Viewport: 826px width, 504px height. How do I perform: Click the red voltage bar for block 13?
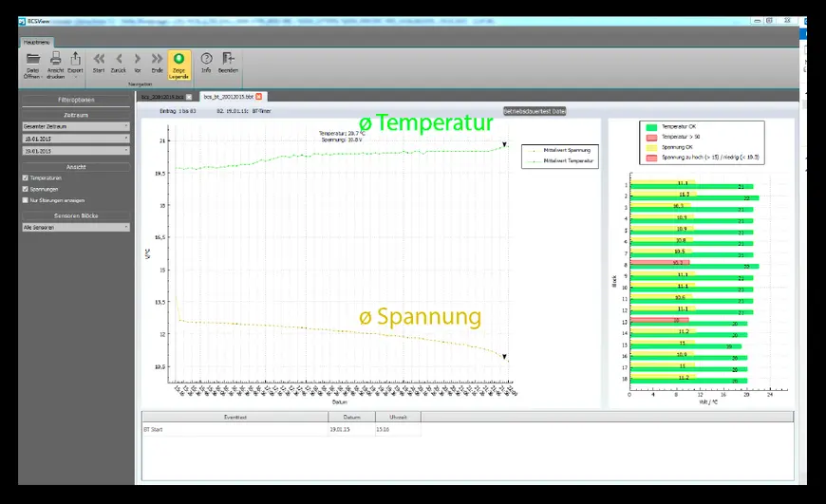(659, 320)
